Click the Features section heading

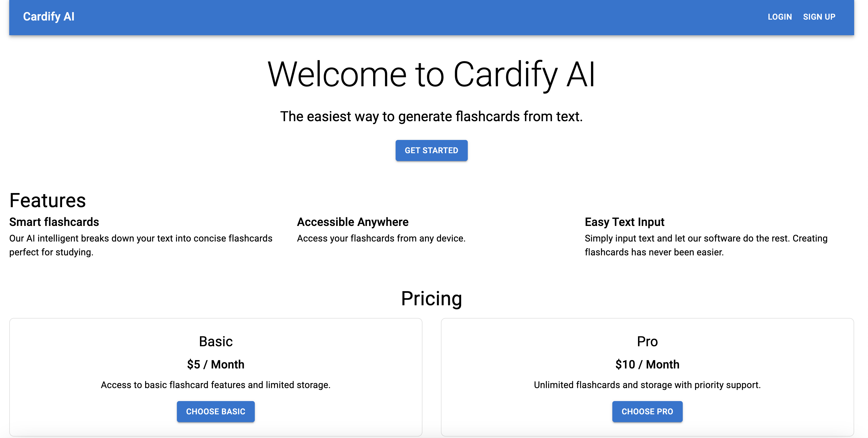tap(48, 201)
